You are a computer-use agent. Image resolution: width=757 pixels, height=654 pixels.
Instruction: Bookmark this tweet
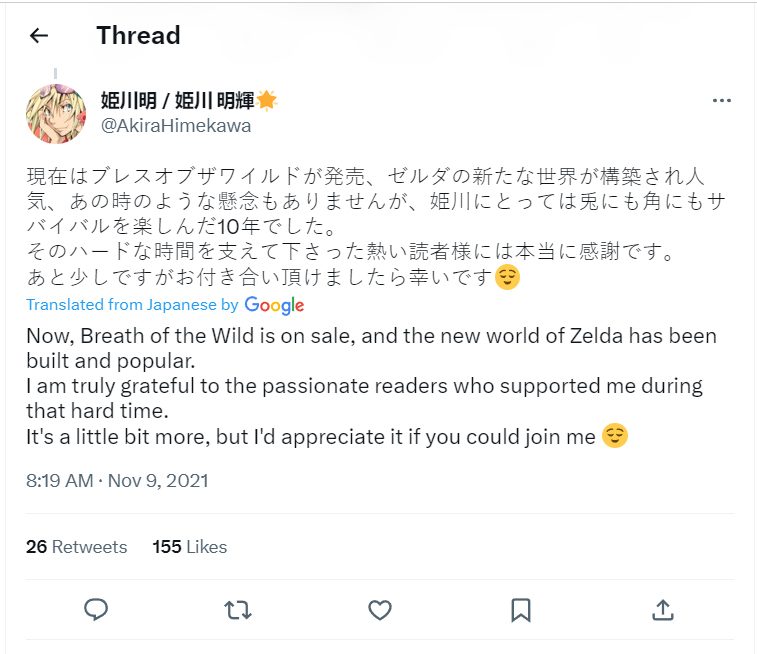coord(520,609)
